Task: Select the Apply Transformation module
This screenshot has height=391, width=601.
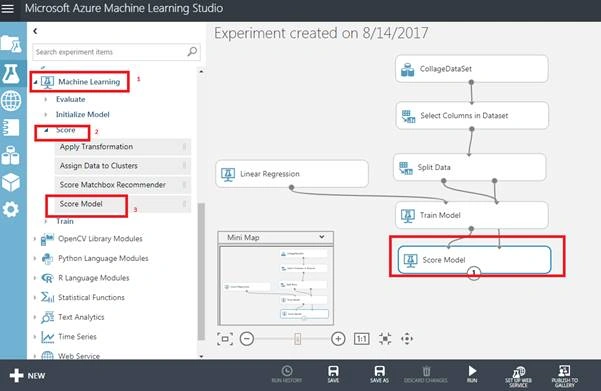Action: point(123,147)
